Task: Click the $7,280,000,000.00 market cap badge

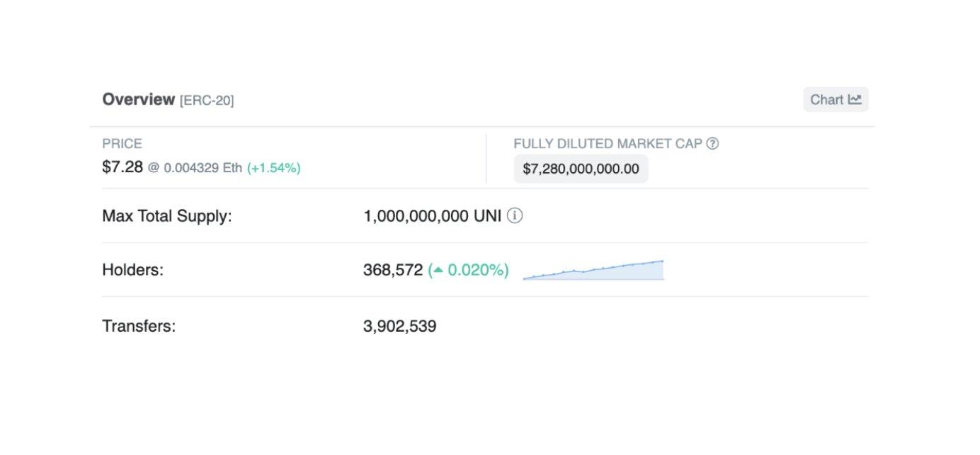Action: click(581, 169)
